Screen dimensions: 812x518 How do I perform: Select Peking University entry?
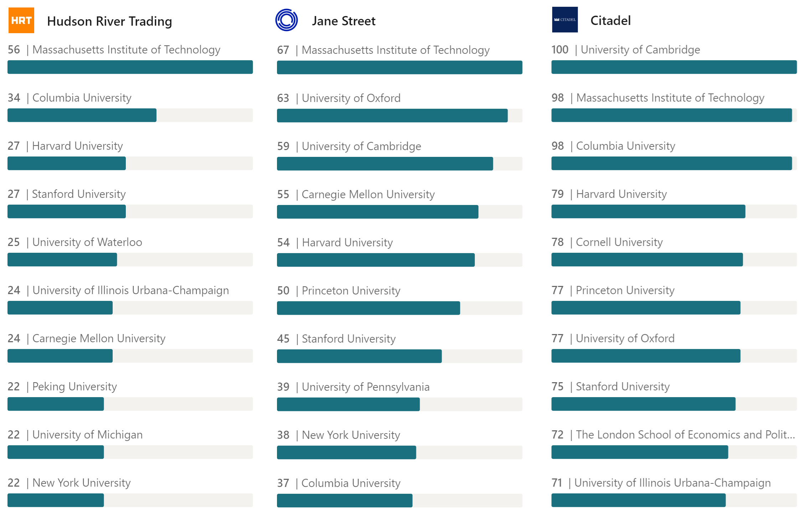pyautogui.click(x=74, y=386)
